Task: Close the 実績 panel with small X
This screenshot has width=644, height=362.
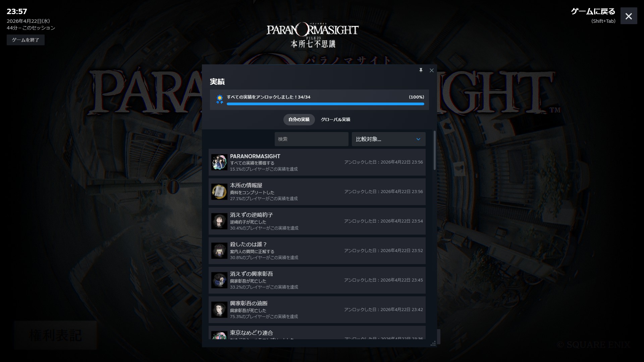Action: 432,70
